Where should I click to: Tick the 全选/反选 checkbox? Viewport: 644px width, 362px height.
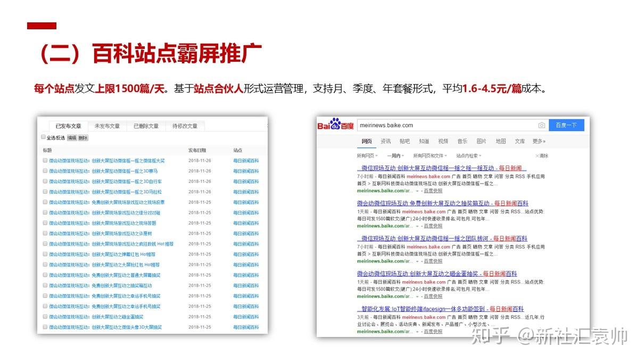tap(44, 137)
